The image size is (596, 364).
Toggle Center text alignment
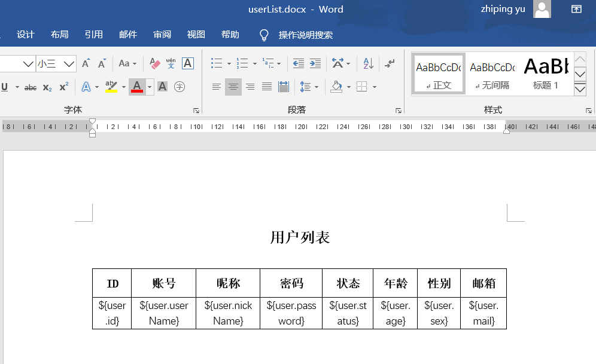click(233, 87)
